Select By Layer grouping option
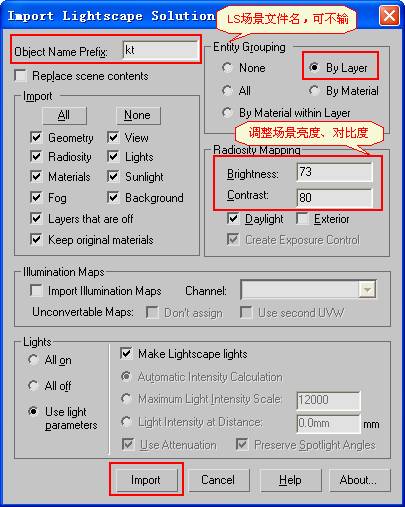 314,68
